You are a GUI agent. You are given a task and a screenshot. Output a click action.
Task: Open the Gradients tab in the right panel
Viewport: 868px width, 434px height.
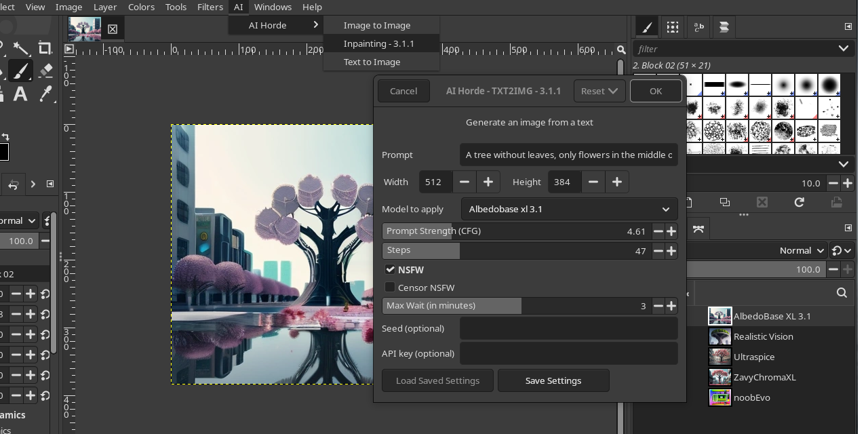[x=725, y=27]
